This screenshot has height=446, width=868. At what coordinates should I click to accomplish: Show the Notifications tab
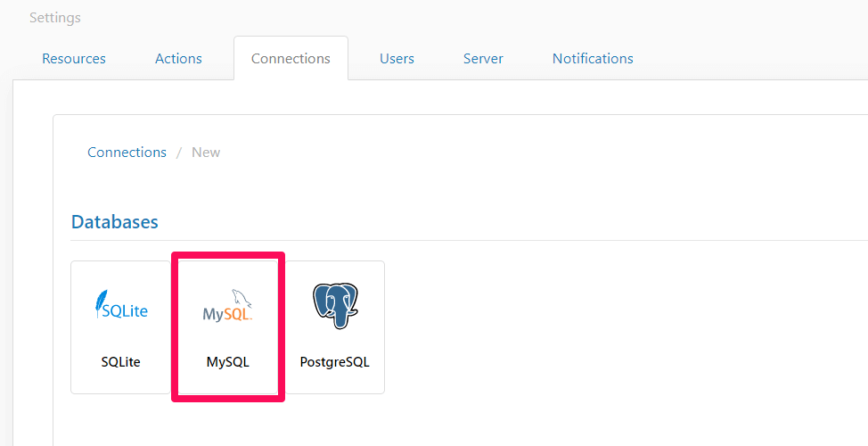pos(593,59)
